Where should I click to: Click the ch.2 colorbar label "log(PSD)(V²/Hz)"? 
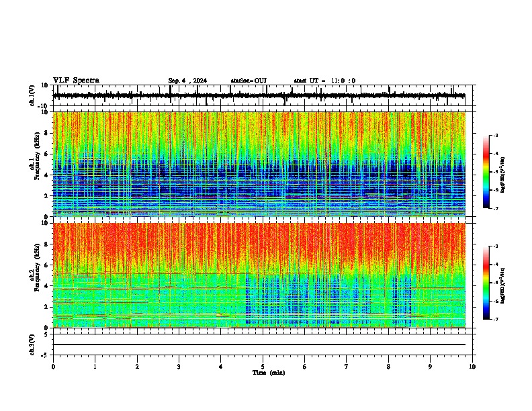503,286
